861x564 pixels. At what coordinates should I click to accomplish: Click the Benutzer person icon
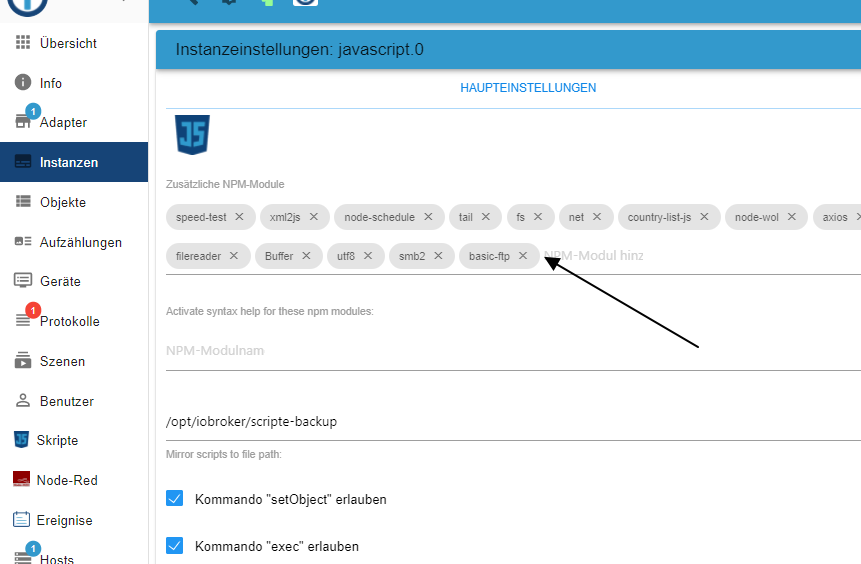click(23, 400)
